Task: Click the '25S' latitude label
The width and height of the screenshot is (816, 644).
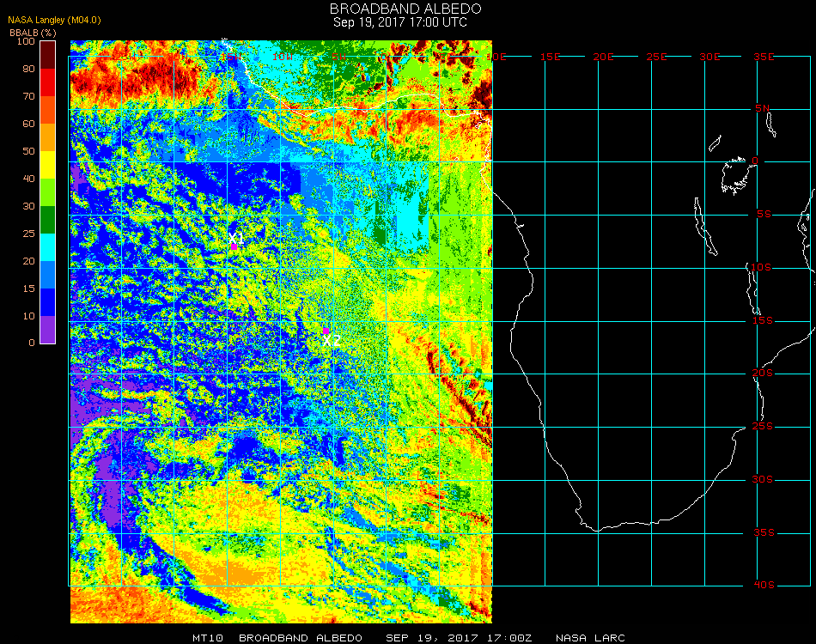Action: click(763, 427)
